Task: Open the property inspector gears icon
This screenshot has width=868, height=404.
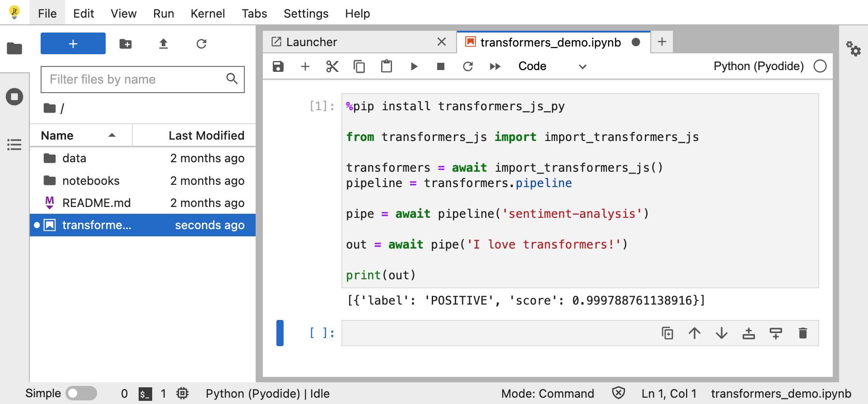Action: 854,48
